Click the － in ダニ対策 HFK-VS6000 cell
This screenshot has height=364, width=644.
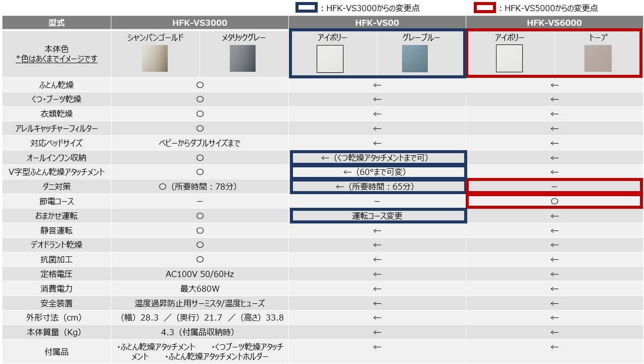554,187
